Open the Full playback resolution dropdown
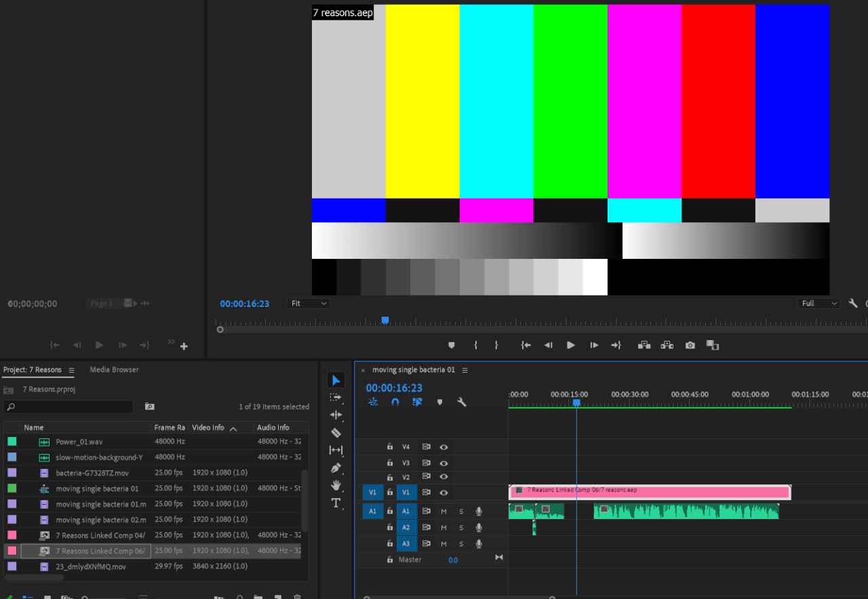868x599 pixels. click(x=819, y=304)
